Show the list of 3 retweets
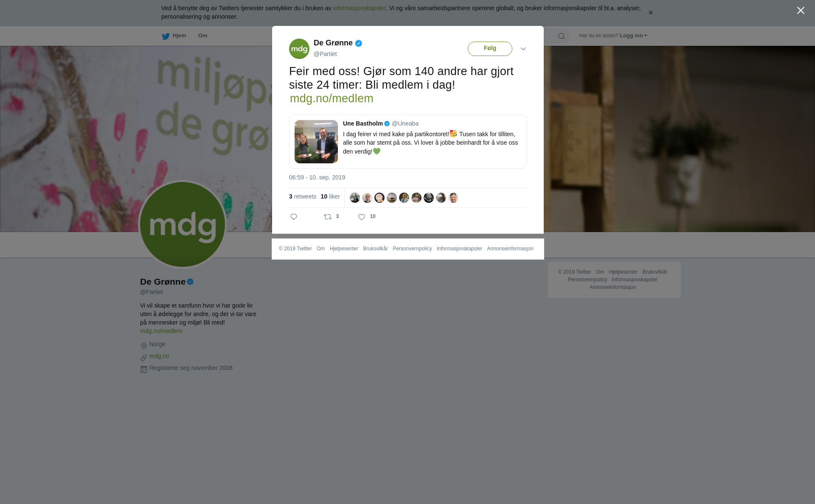The width and height of the screenshot is (815, 504). (x=303, y=196)
